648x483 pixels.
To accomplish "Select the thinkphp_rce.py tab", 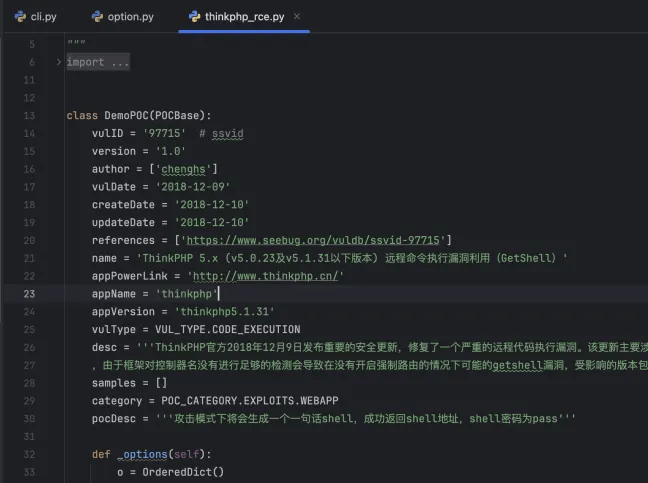I will 243,16.
